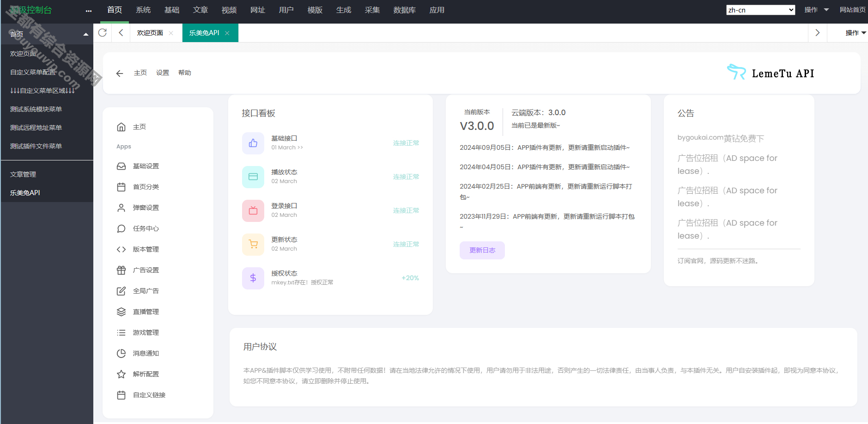
Task: Open the 数据库 top menu
Action: tap(405, 10)
